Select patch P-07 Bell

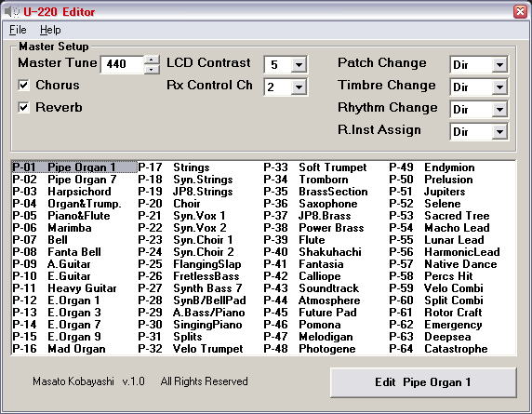[x=74, y=240]
